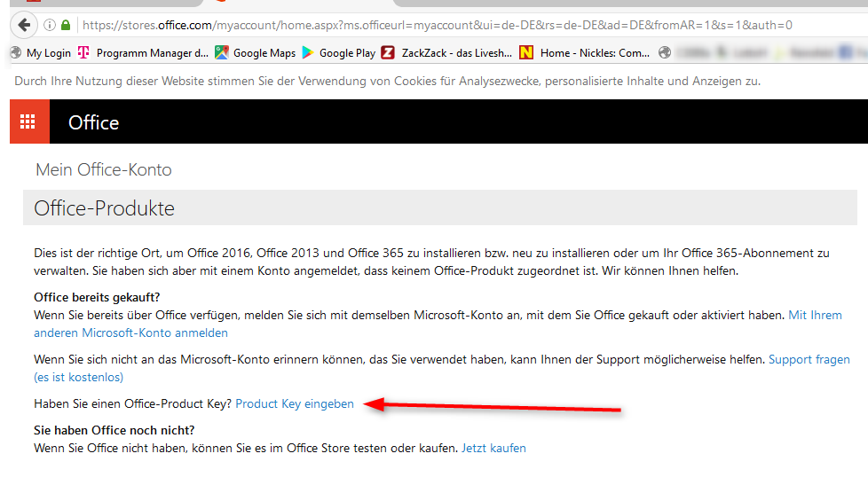Click the Office title in the header
Viewport: 868px width, 485px height.
click(x=93, y=123)
